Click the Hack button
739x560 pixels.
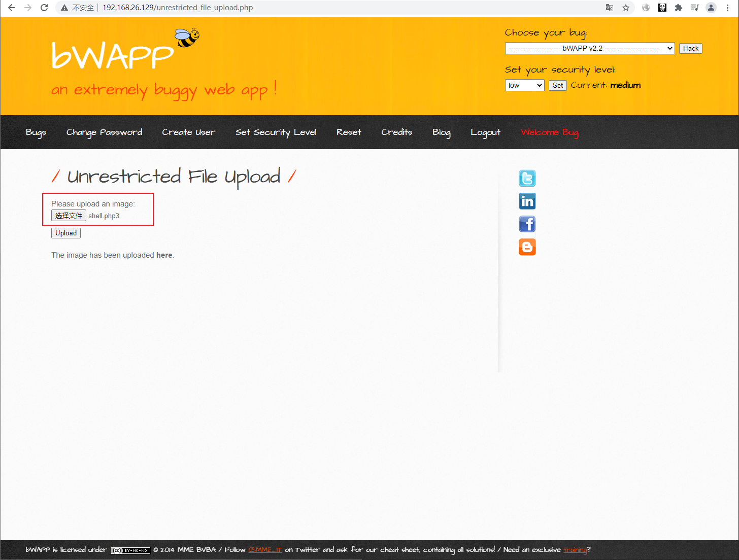691,48
